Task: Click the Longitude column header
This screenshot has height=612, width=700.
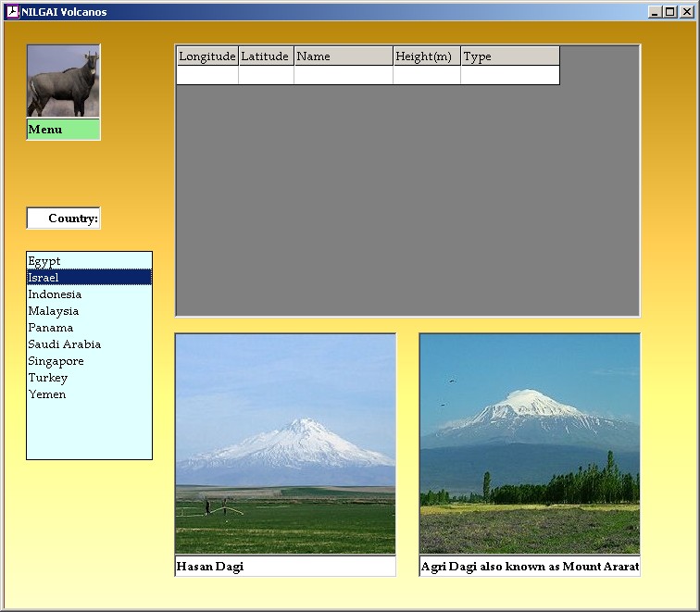Action: click(207, 56)
